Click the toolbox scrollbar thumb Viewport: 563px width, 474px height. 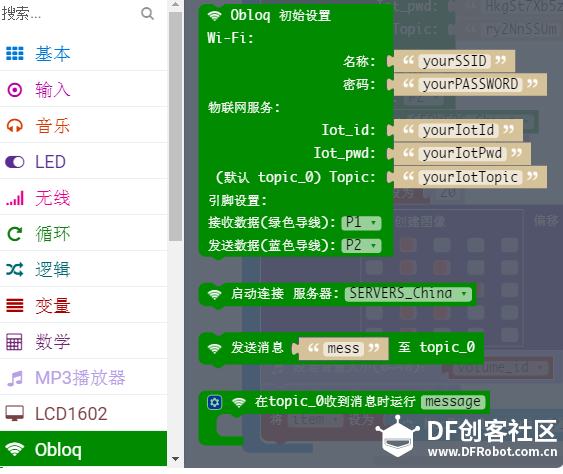(175, 126)
